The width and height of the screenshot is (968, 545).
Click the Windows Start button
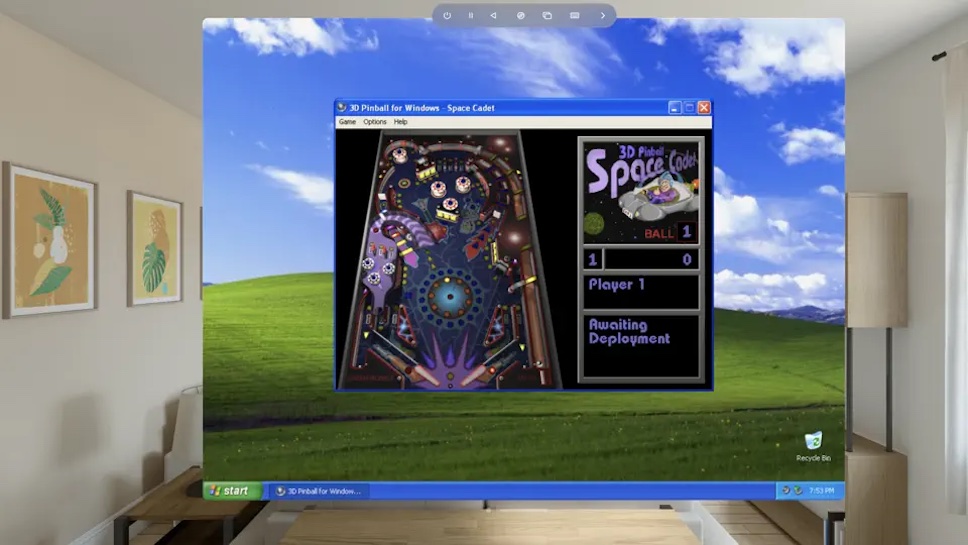coord(232,491)
